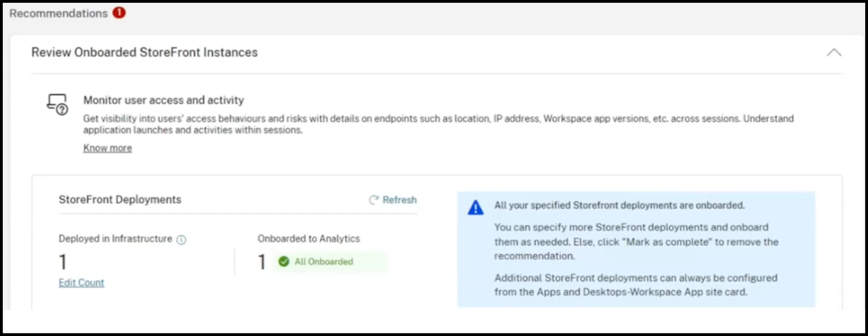The image size is (868, 336).
Task: Open the Know more link
Action: point(107,148)
